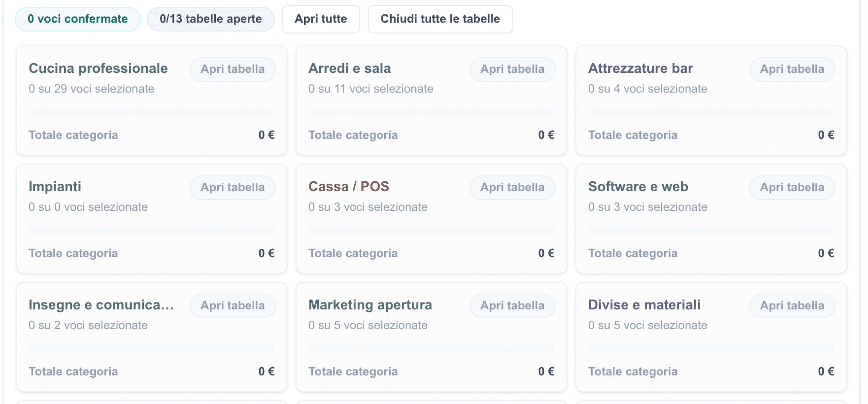Click the Cassa / POS progress bar

coord(432,231)
